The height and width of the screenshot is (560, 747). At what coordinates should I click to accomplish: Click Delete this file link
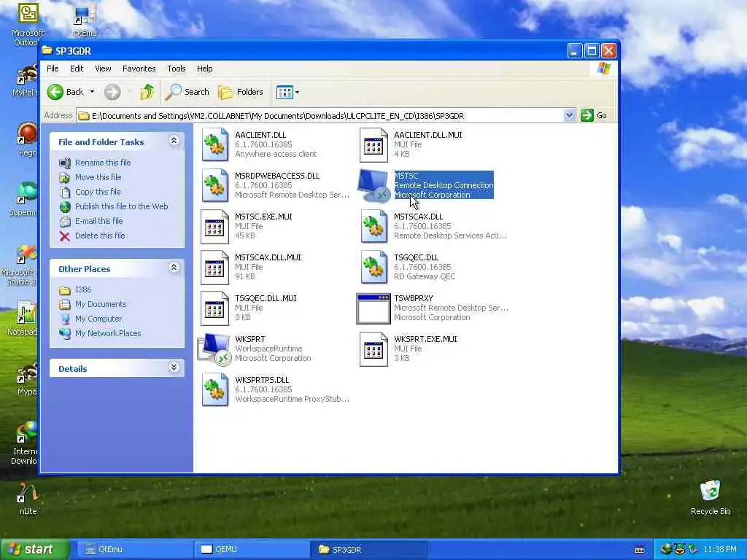pyautogui.click(x=100, y=236)
